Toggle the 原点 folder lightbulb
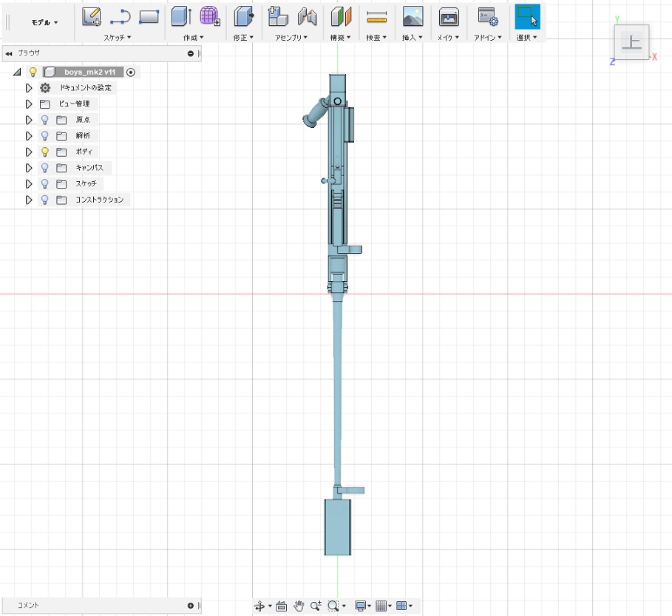The height and width of the screenshot is (616, 672). coord(44,119)
